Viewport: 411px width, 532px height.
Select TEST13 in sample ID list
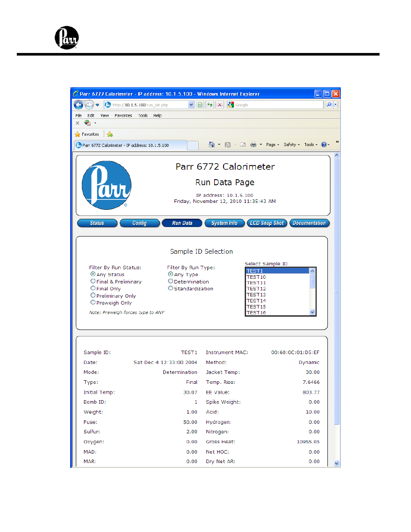pos(277,295)
